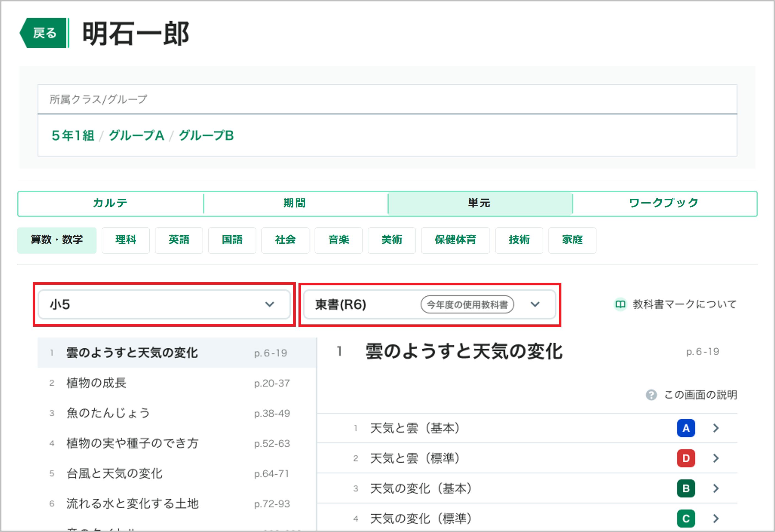This screenshot has width=775, height=532.
Task: Select the 音楽 subject
Action: pos(338,240)
